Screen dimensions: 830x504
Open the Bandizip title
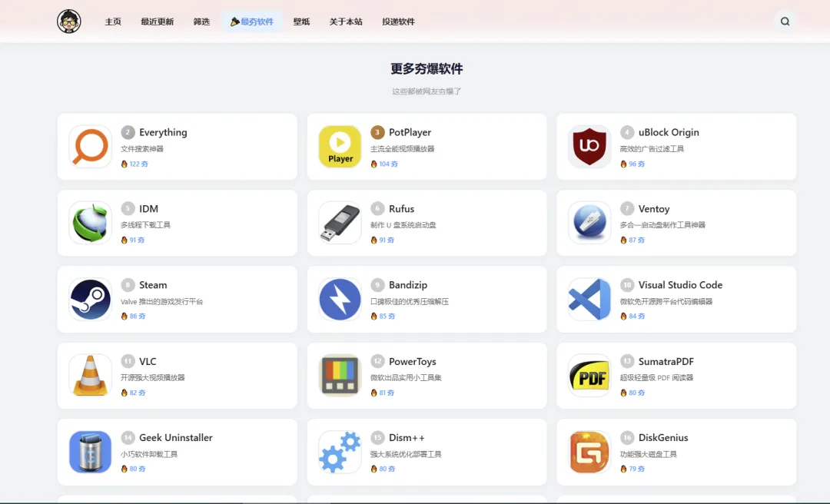click(x=407, y=285)
